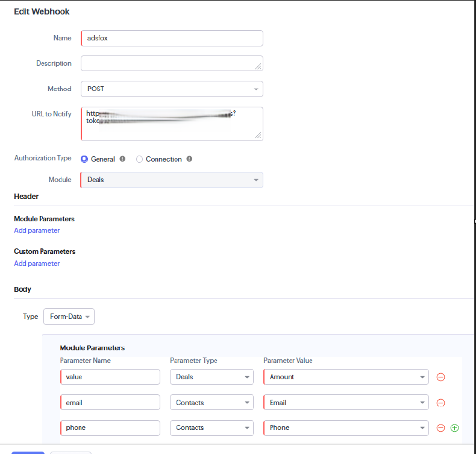Viewport: 476px width, 454px height.
Task: Click Add parameter under Module Parameters header
Action: tap(37, 230)
